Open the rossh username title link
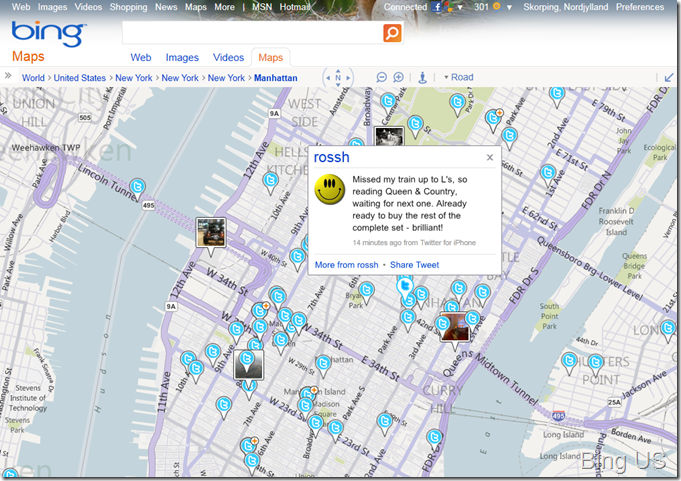Screen dimensions: 681x481 point(331,157)
